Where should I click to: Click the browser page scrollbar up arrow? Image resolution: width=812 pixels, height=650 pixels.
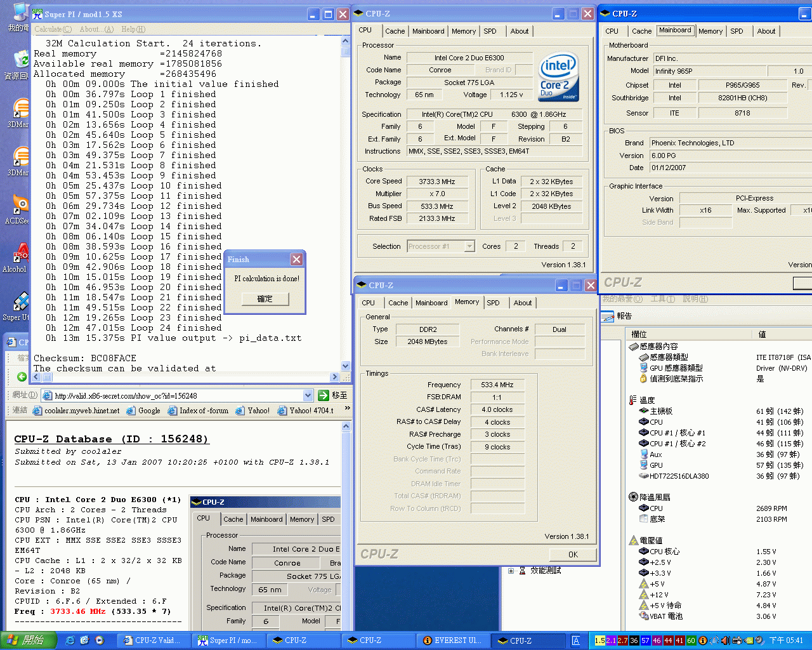pos(346,425)
